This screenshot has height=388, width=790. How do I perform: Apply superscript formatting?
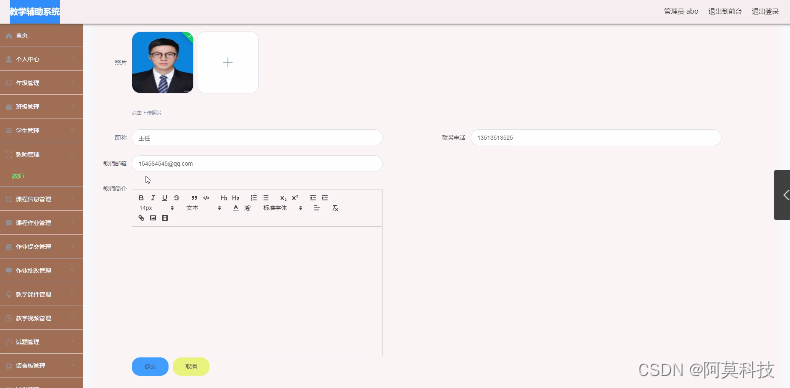point(295,198)
